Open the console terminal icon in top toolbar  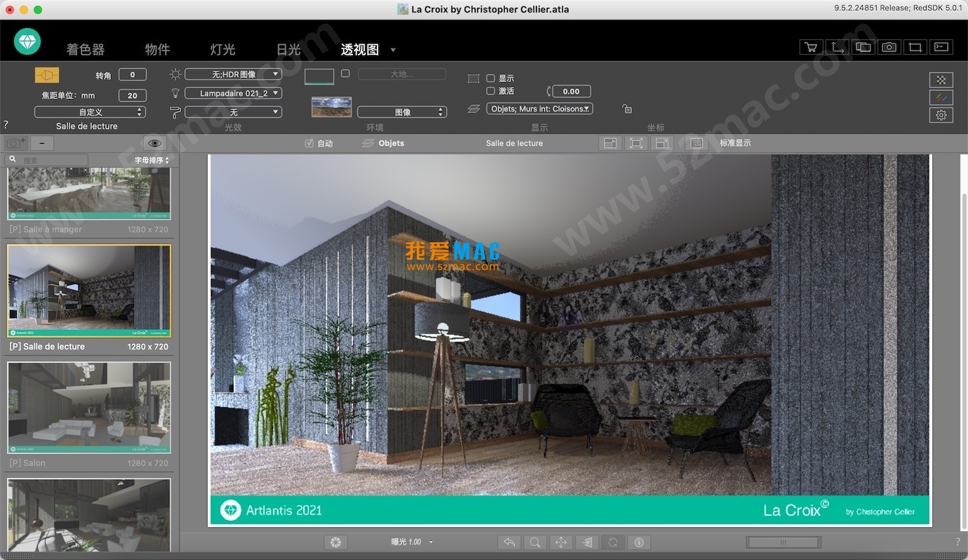[941, 47]
